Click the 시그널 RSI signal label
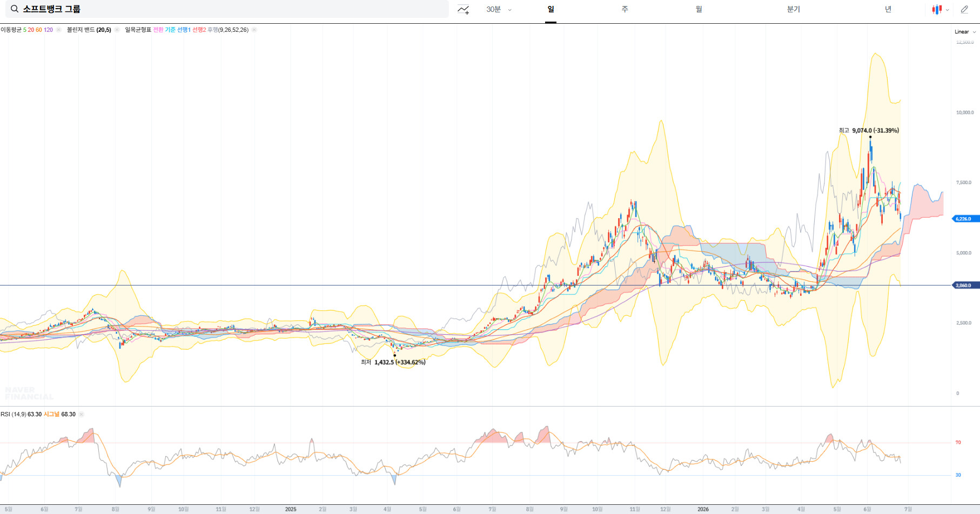 (51, 414)
